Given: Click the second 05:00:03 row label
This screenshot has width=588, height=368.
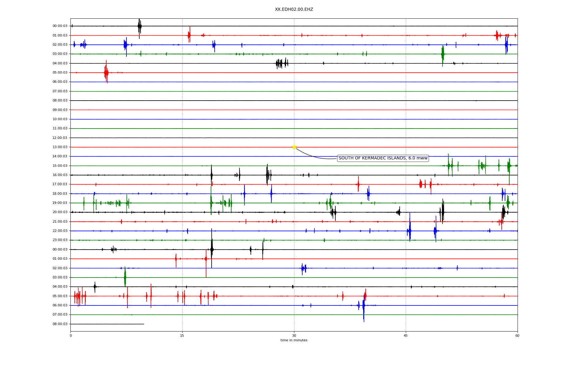Looking at the screenshot, I should pyautogui.click(x=60, y=296).
